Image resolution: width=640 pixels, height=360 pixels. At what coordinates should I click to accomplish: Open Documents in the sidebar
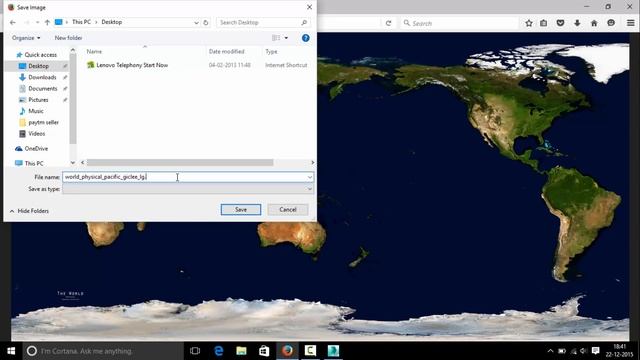point(42,89)
